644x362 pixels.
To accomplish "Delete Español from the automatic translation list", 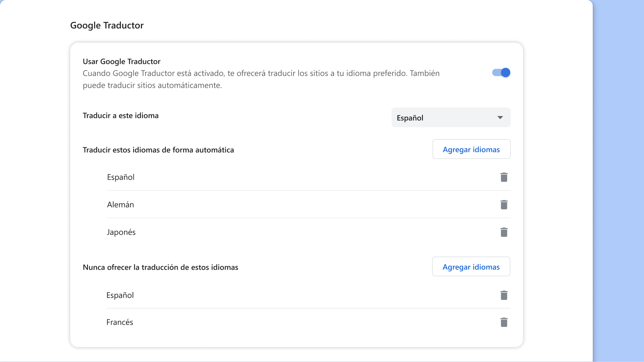I will tap(504, 177).
